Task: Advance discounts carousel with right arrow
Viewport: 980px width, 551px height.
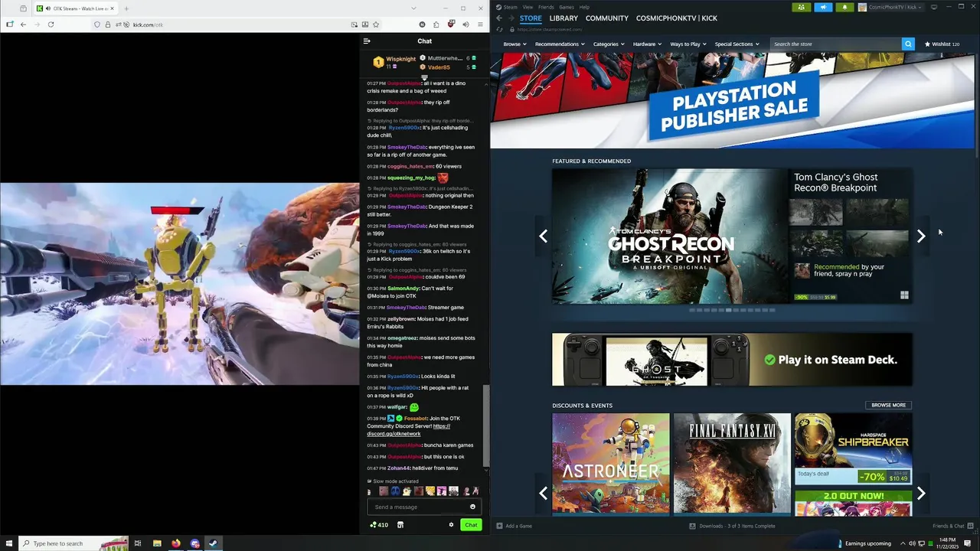Action: (921, 494)
